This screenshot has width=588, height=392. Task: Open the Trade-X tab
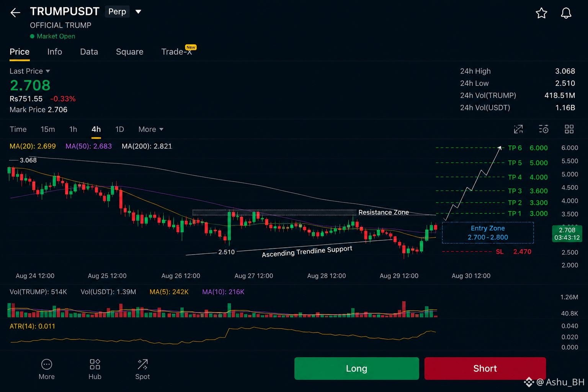tap(177, 52)
